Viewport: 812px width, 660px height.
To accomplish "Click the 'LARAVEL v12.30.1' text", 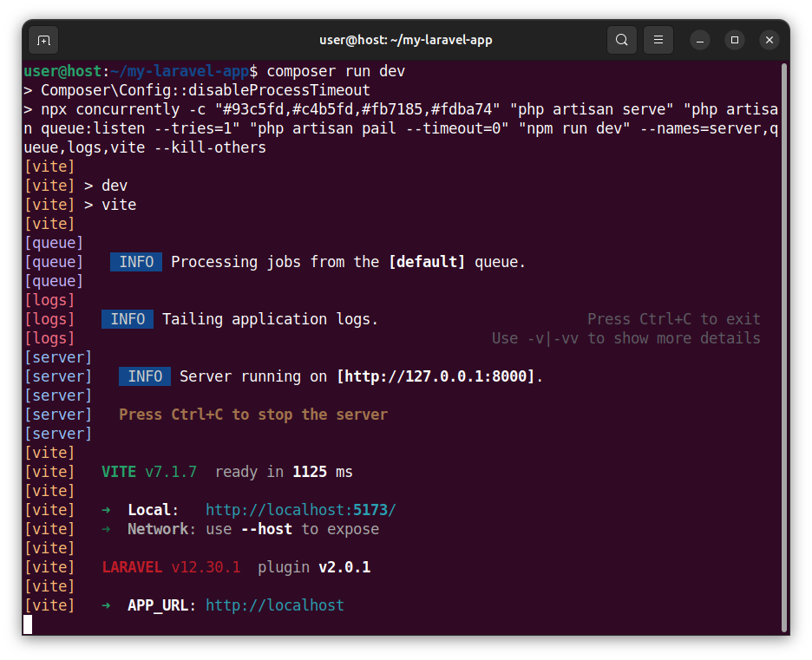I will 171,567.
